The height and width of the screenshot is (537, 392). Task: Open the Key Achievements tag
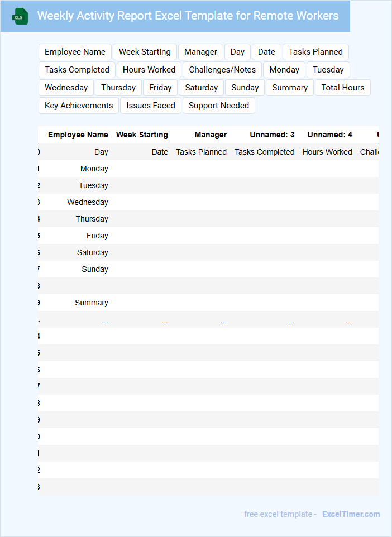click(x=79, y=106)
